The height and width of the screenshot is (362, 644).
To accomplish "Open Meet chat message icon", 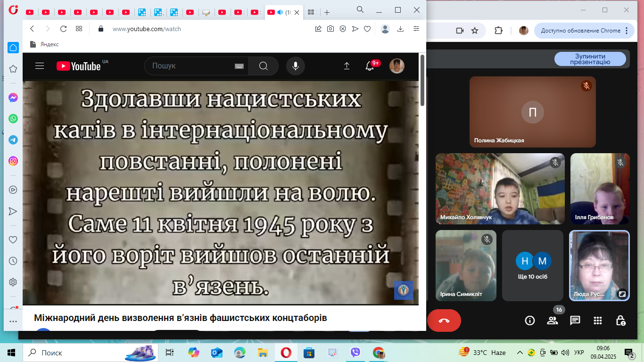I will 575,321.
